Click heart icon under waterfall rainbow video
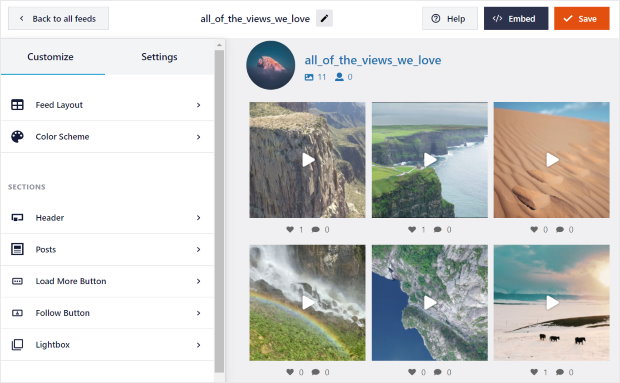This screenshot has width=620, height=383. pyautogui.click(x=290, y=372)
